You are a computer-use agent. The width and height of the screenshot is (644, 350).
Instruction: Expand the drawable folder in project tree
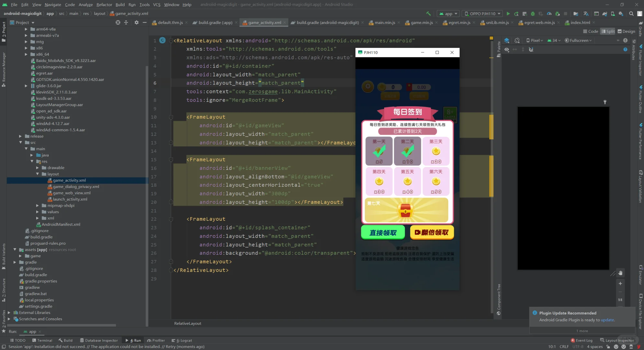point(38,168)
